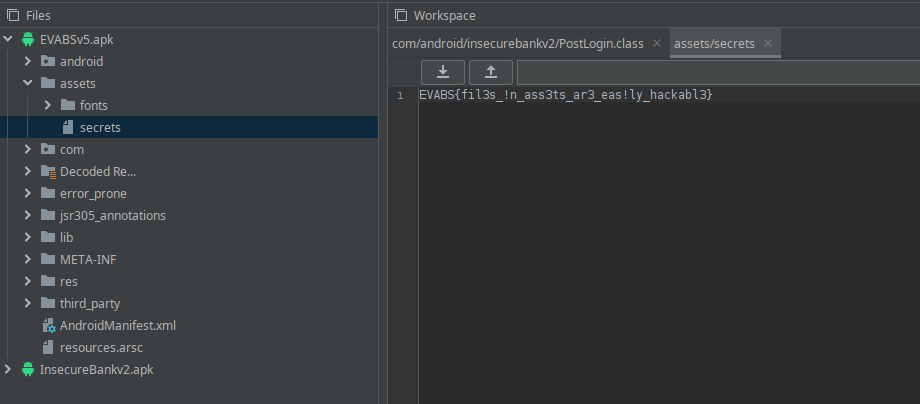920x404 pixels.
Task: Expand the com package folder
Action: (28, 150)
